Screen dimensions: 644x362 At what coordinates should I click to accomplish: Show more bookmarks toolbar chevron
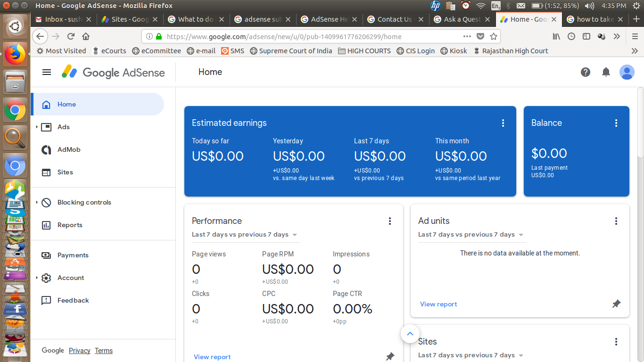click(635, 51)
